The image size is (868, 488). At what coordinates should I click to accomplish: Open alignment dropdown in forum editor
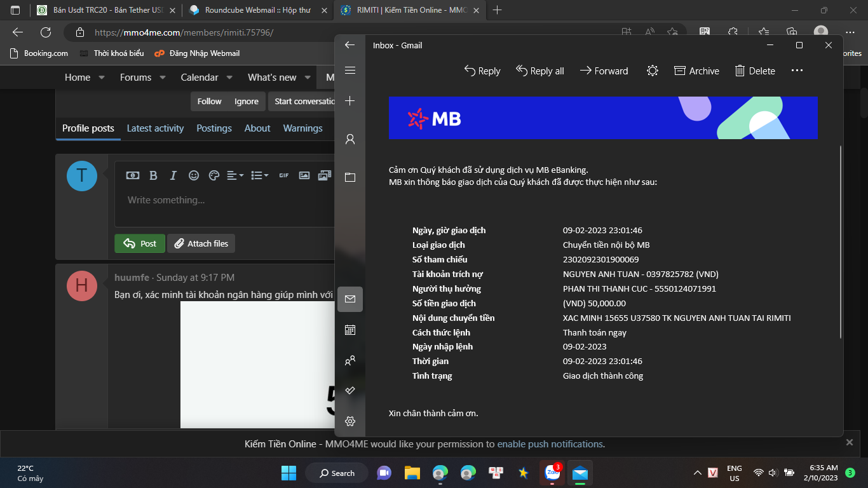click(x=235, y=175)
